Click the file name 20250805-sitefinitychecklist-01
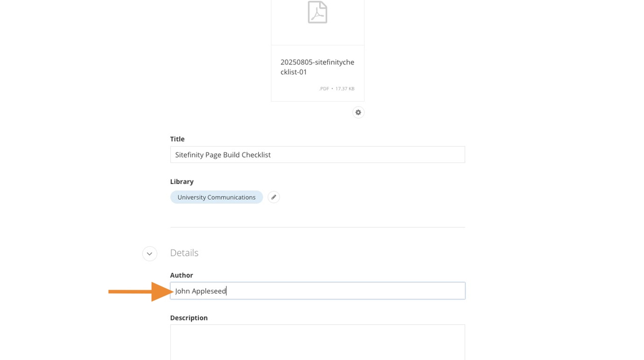Screen dimensions: 644x360 pyautogui.click(x=317, y=67)
